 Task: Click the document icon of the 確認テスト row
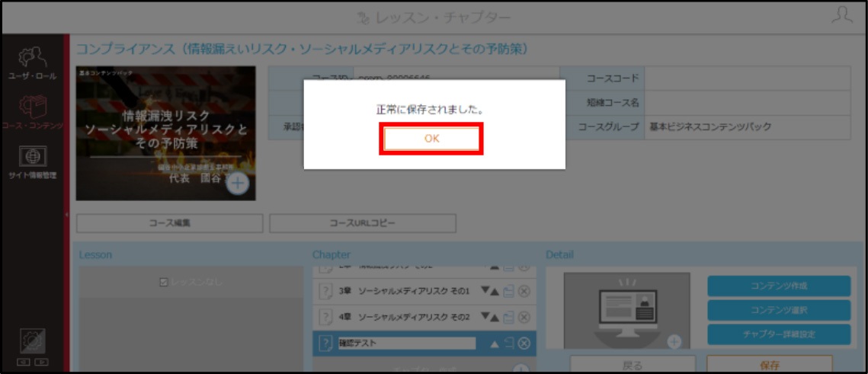pyautogui.click(x=325, y=344)
